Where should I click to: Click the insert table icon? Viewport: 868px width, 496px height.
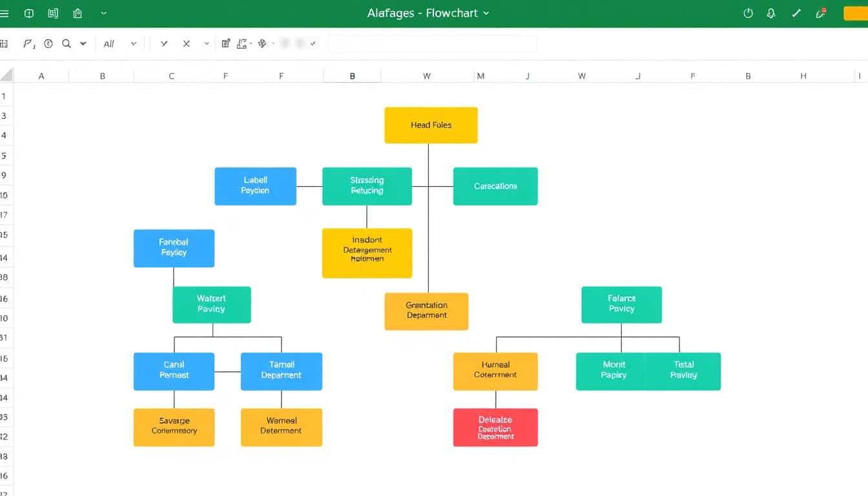226,44
